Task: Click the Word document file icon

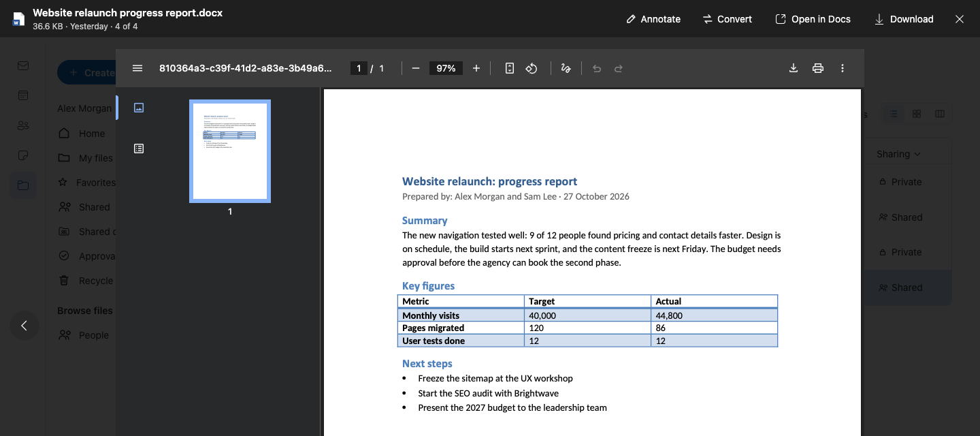Action: click(x=18, y=19)
